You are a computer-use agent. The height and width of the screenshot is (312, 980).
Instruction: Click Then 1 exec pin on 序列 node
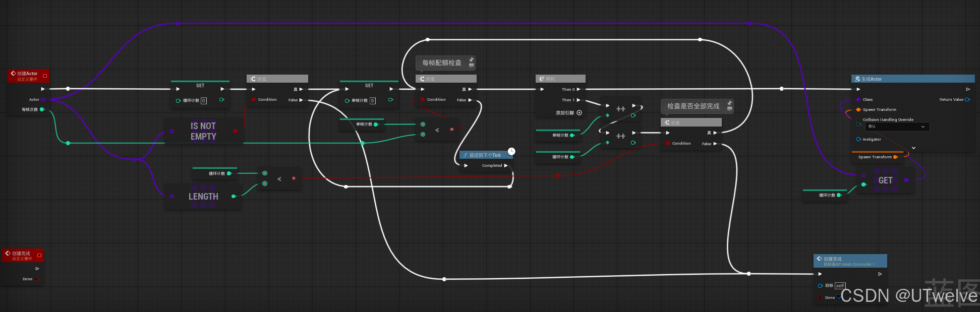coord(579,100)
